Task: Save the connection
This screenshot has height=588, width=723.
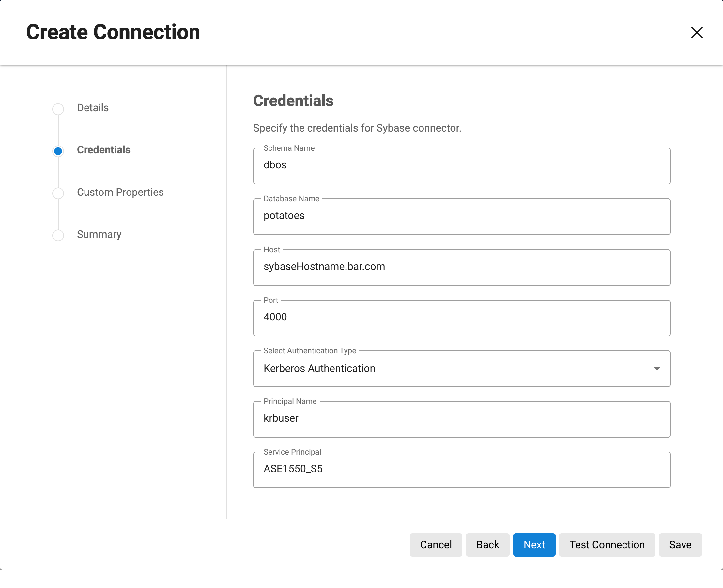Action: coord(680,545)
